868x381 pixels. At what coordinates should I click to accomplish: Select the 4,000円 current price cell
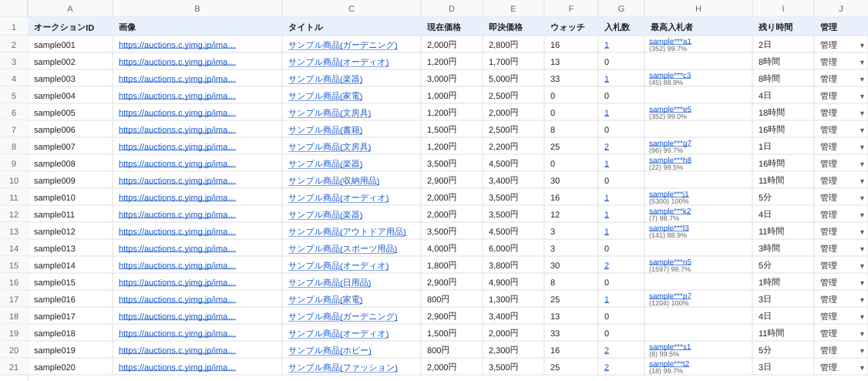[452, 248]
